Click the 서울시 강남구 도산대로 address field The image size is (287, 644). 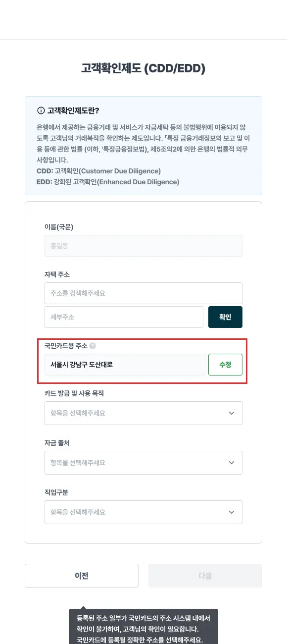pyautogui.click(x=125, y=365)
